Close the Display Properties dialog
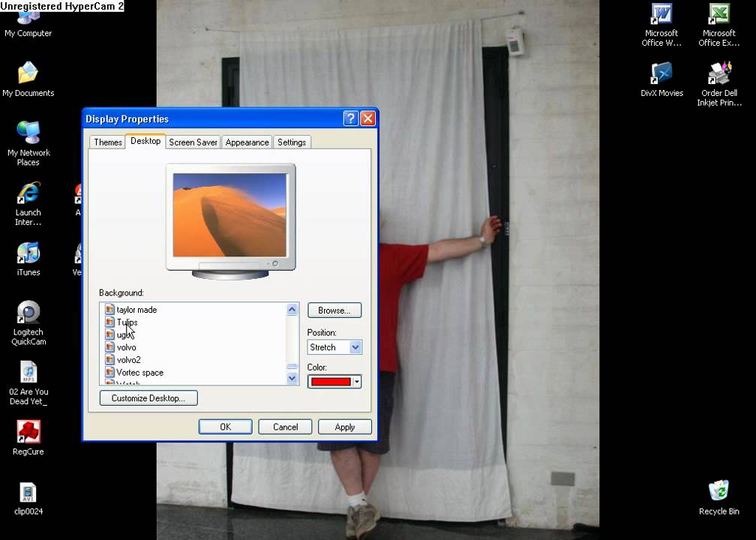 367,118
